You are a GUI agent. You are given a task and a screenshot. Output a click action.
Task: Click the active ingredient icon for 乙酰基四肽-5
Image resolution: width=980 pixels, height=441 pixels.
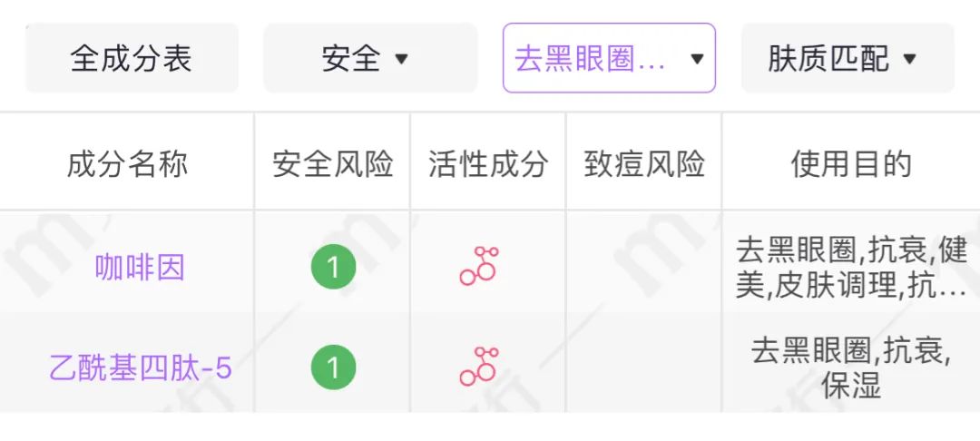pos(479,367)
